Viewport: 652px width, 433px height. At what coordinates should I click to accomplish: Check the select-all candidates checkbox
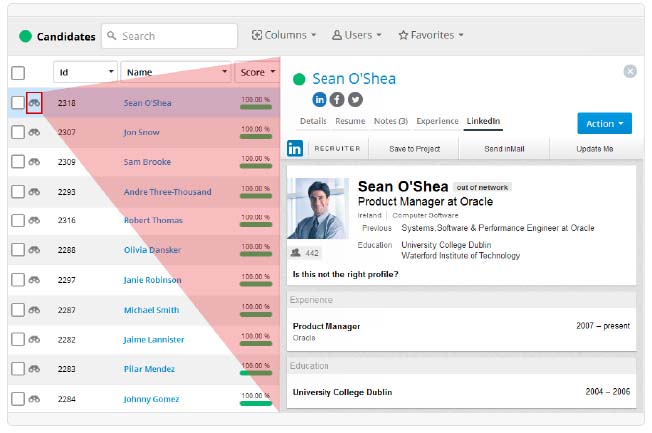pos(18,73)
